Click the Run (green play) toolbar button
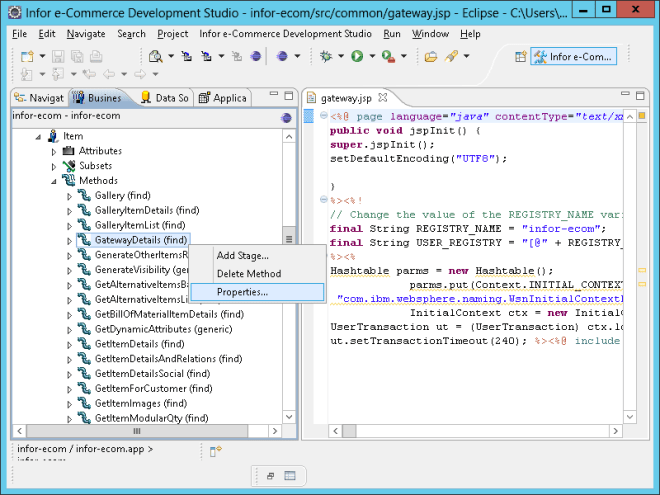Viewport: 660px width, 495px height. point(356,56)
